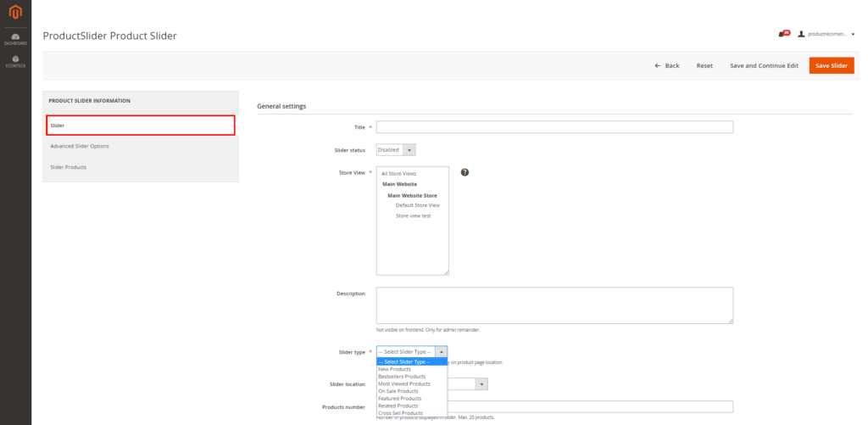This screenshot has height=425, width=868.
Task: Open the Slider location dropdown
Action: click(481, 384)
